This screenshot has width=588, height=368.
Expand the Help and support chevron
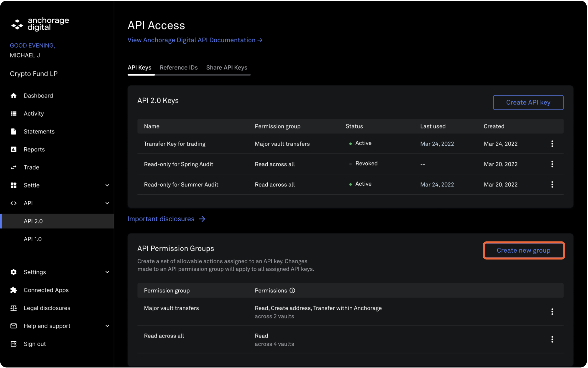point(107,326)
